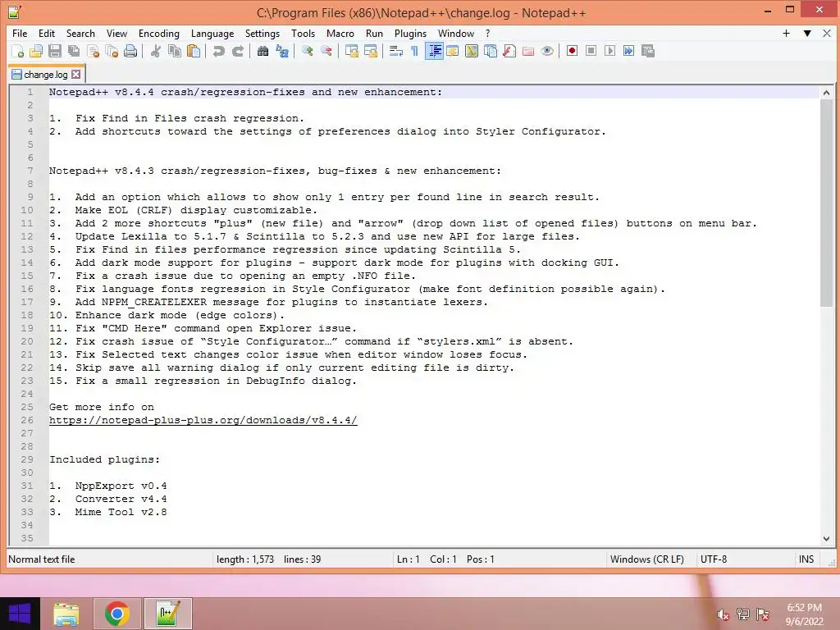
Task: Open the question mark help menu
Action: (487, 33)
